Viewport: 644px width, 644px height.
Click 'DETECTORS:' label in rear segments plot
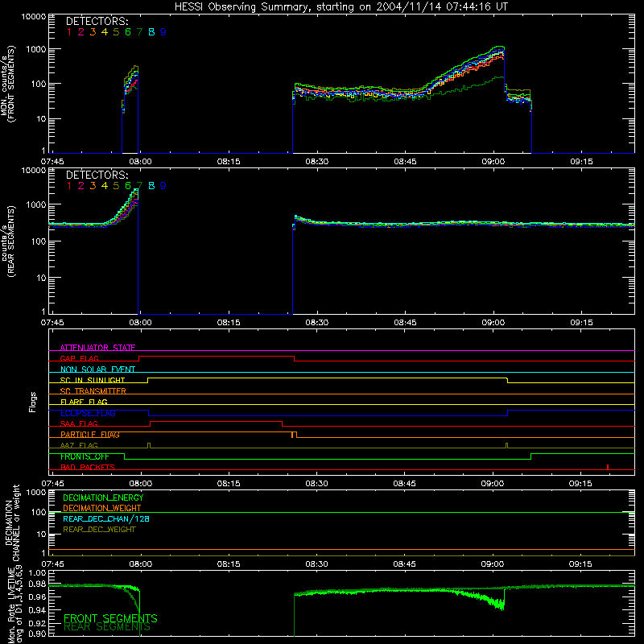click(x=97, y=175)
